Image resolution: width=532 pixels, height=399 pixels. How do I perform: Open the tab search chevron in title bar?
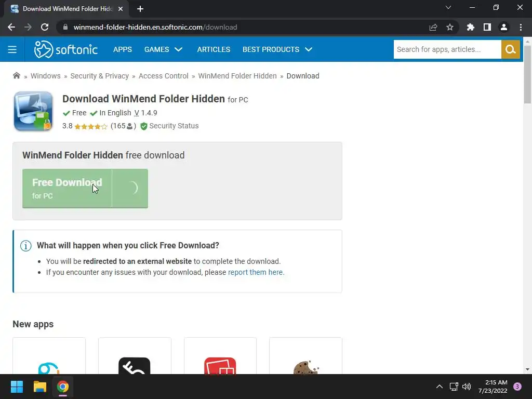coord(448,7)
